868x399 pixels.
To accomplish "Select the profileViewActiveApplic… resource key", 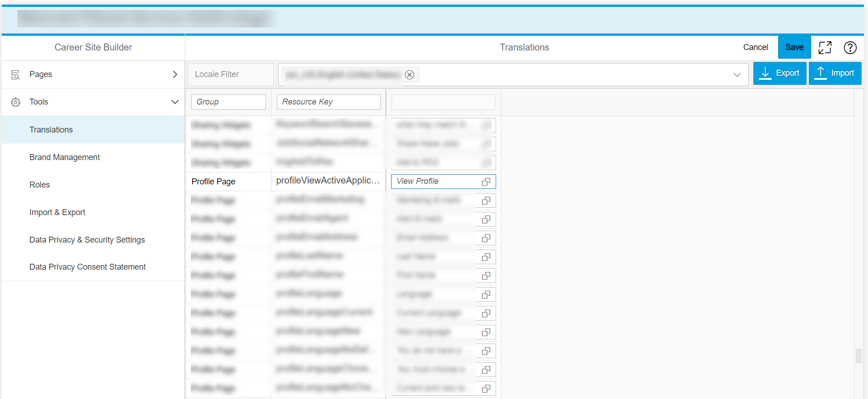I will click(328, 181).
